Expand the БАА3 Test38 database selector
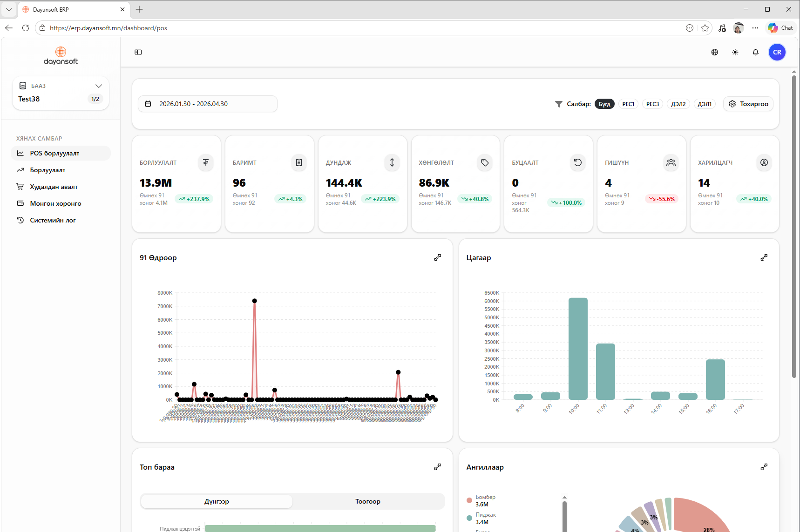This screenshot has height=532, width=800. coord(61,93)
